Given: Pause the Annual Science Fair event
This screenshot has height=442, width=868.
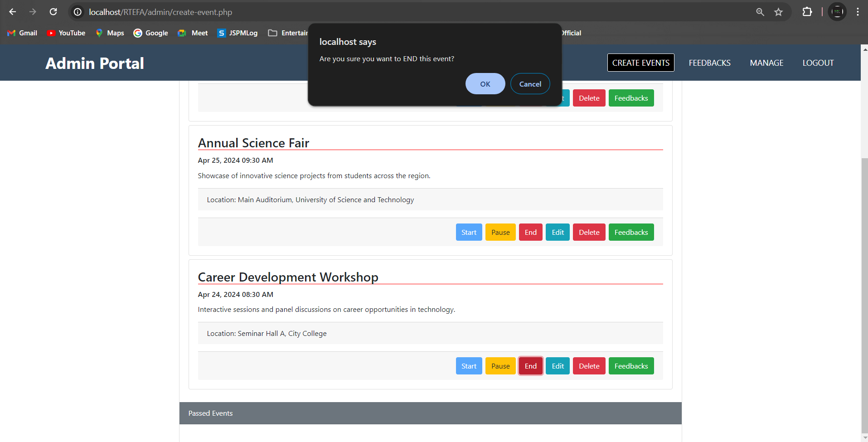Looking at the screenshot, I should [x=500, y=232].
